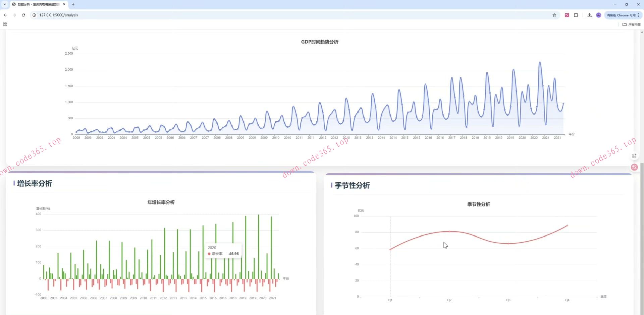Click the small grid icon above pink widget
This screenshot has height=315, width=644.
[634, 156]
